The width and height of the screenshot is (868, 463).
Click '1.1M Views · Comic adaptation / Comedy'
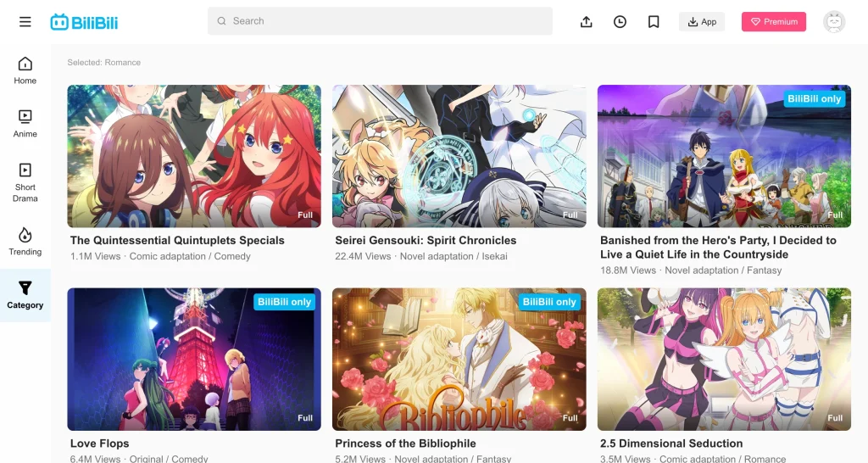coord(160,256)
